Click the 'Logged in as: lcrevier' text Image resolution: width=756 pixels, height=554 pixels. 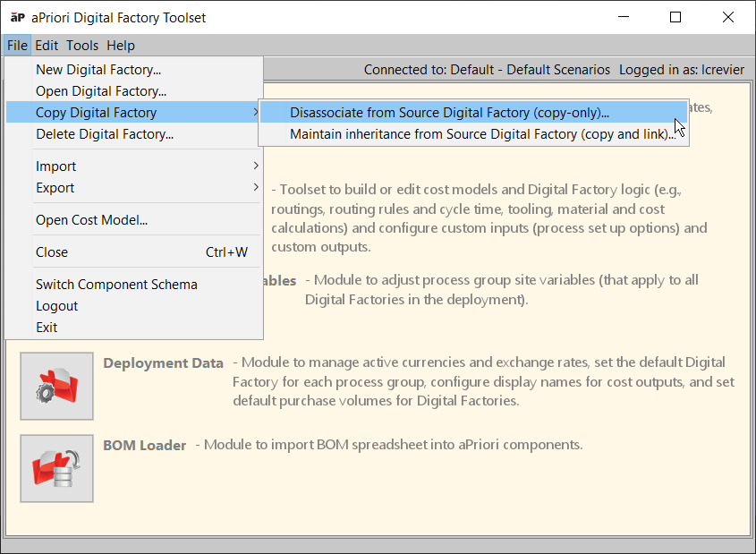click(x=682, y=70)
